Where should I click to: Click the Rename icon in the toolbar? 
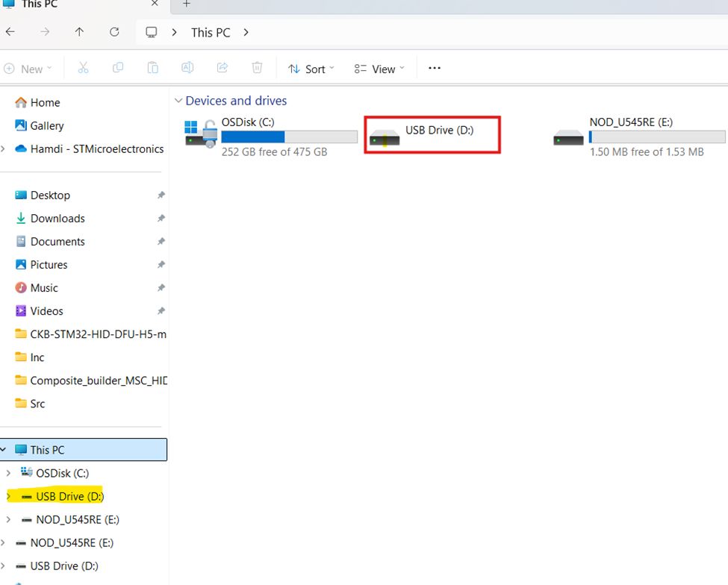click(x=187, y=68)
